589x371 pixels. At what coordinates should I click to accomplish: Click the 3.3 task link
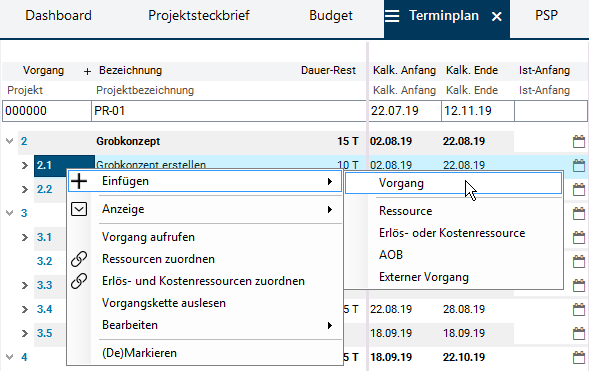tap(44, 285)
